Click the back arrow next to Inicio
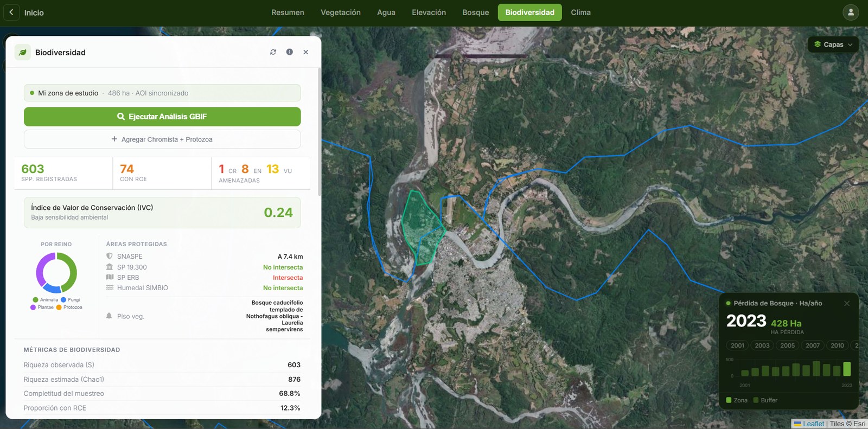This screenshot has height=429, width=868. tap(11, 12)
